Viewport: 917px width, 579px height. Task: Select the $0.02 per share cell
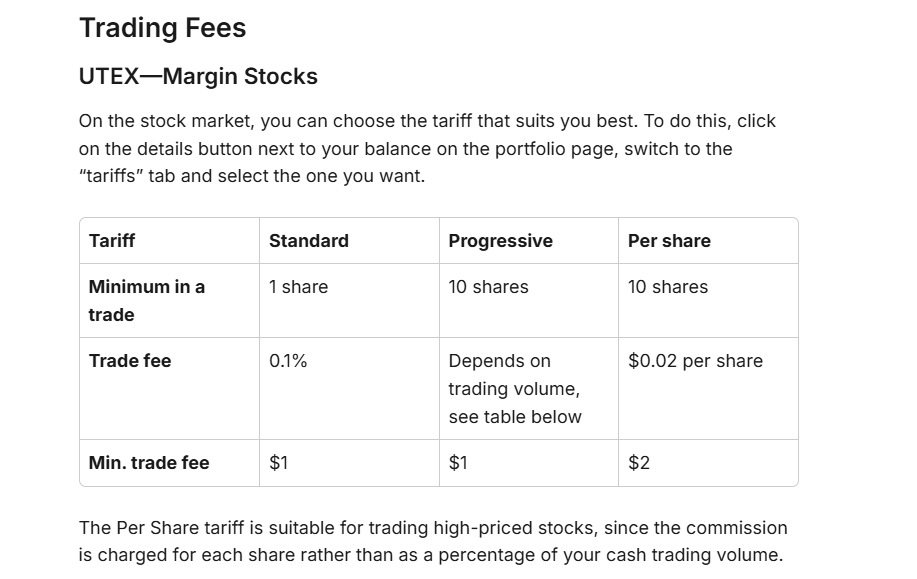click(695, 361)
